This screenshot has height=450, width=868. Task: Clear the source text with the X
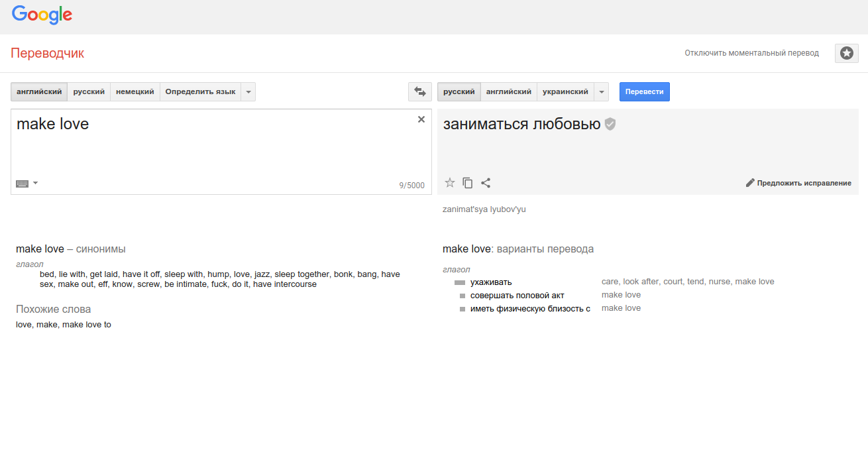pyautogui.click(x=421, y=119)
